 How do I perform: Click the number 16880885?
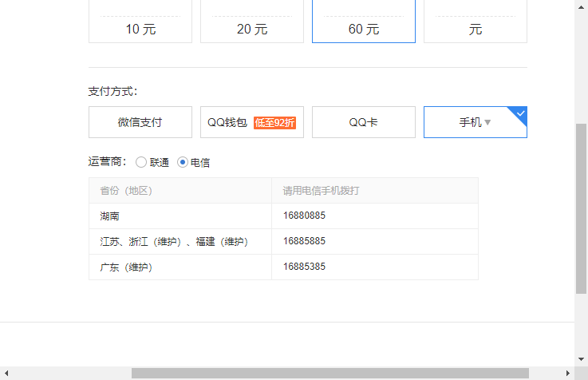[x=304, y=216]
